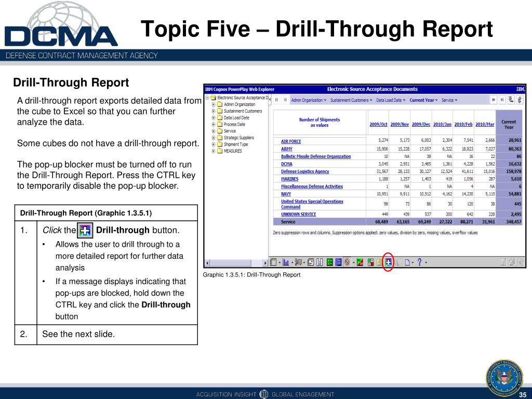The image size is (532, 399).
Task: Click the Current Year total column header
Action: (x=508, y=125)
